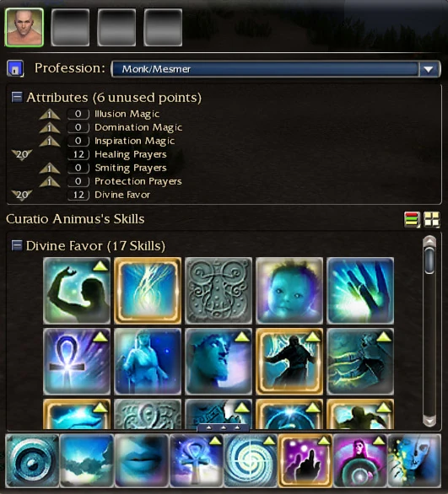Open the save template disk icon
The width and height of the screenshot is (448, 494).
(x=15, y=68)
